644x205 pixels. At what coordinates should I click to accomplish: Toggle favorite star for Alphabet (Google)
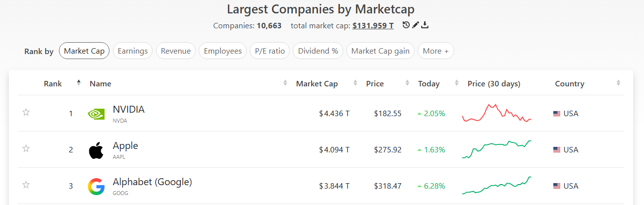26,185
